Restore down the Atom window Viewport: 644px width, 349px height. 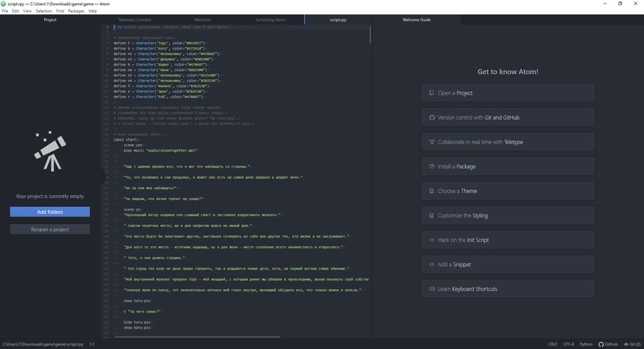tap(620, 3)
